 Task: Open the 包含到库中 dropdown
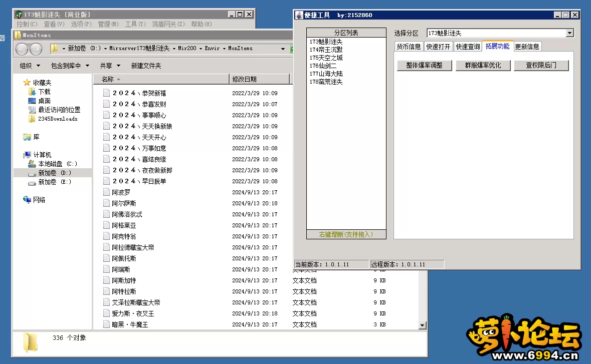tap(70, 66)
